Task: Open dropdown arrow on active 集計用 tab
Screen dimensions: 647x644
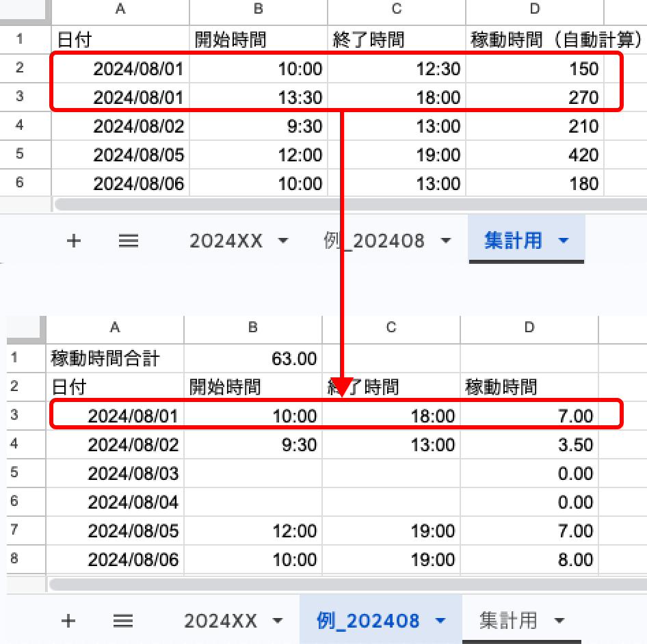Action: 564,241
